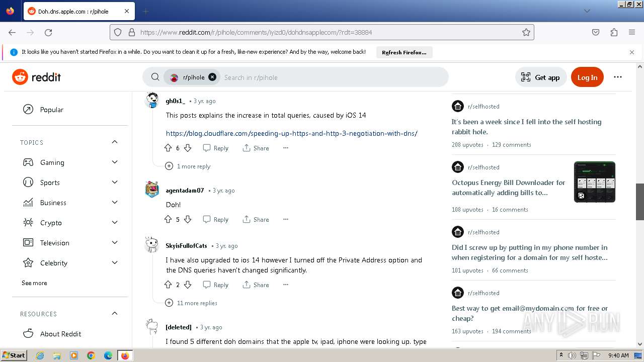Open the Reddit more options ellipsis
Viewport: 644px width, 362px height.
618,77
